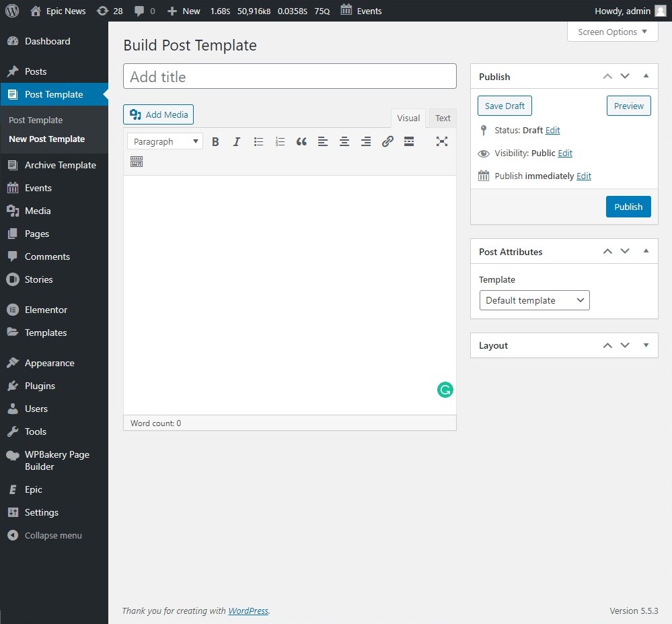Click the blue Publish button
Viewport: 672px width, 624px height.
(x=628, y=207)
